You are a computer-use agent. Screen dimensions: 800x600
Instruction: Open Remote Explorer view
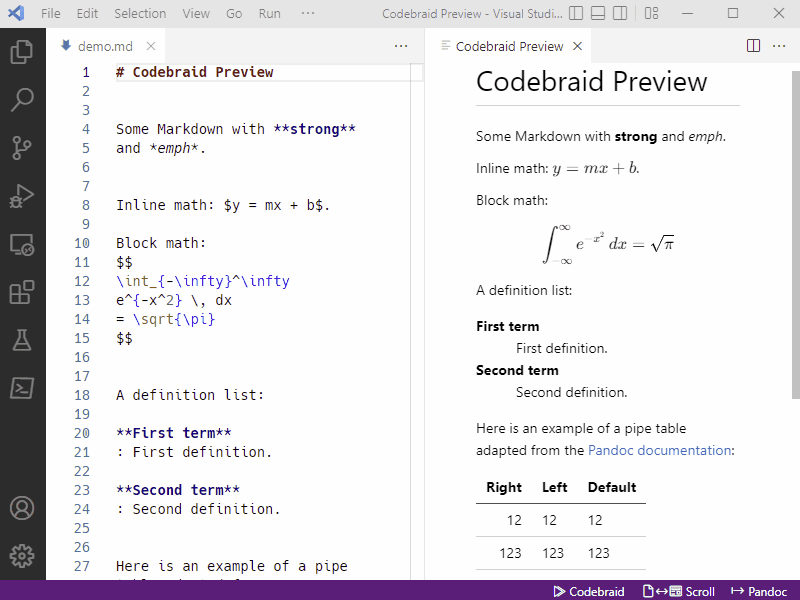(22, 244)
